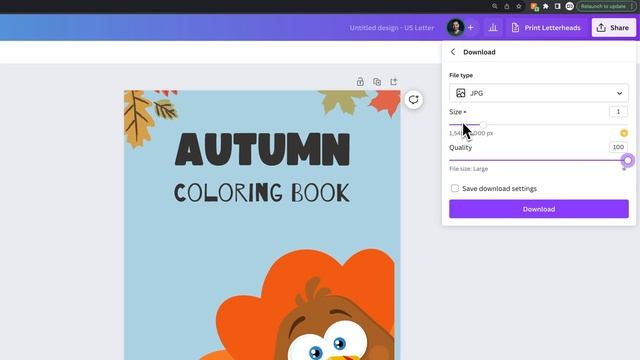Edit the Quality value field showing 100
Screen dimensions: 640x360
click(618, 147)
